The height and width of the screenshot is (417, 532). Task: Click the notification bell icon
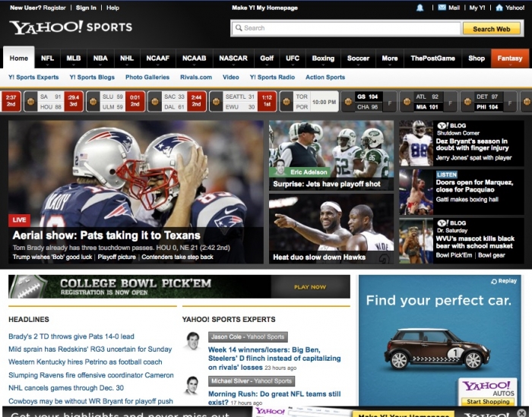pos(420,8)
